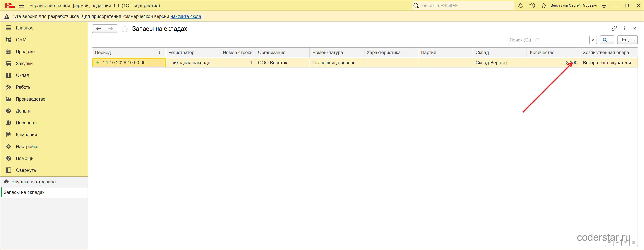Open the Склад section

click(23, 75)
